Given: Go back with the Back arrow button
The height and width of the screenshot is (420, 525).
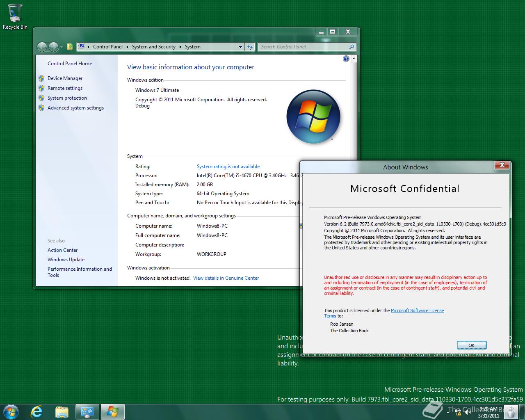Looking at the screenshot, I should tap(42, 47).
